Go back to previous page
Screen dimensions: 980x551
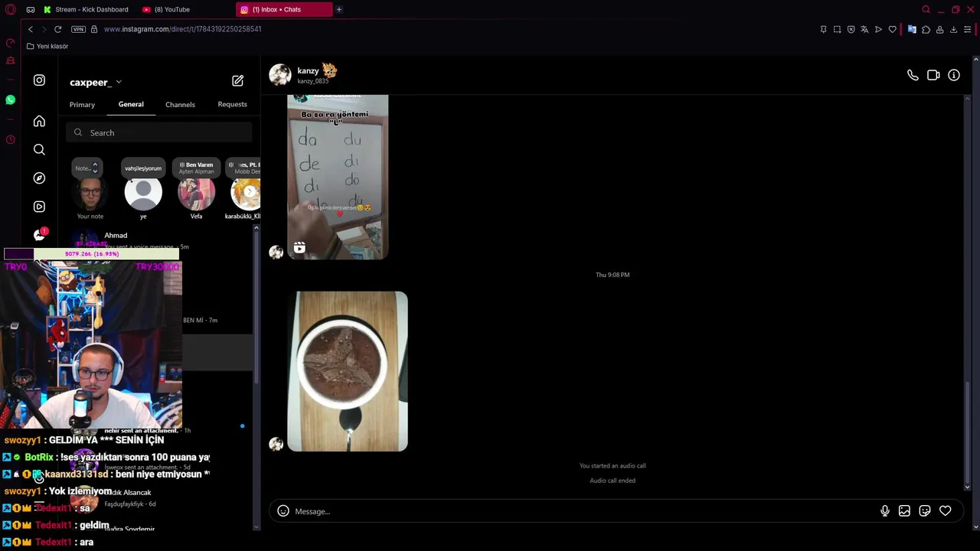click(x=31, y=29)
